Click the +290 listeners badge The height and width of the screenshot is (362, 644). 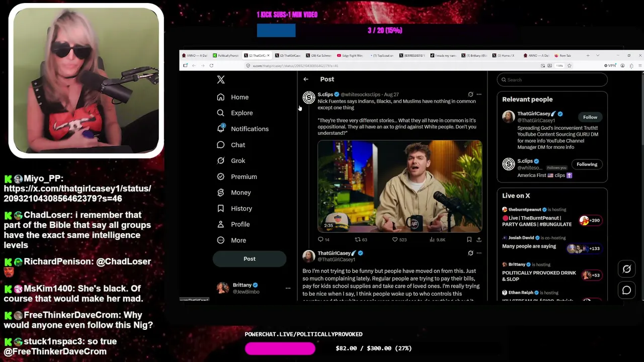[x=590, y=220]
